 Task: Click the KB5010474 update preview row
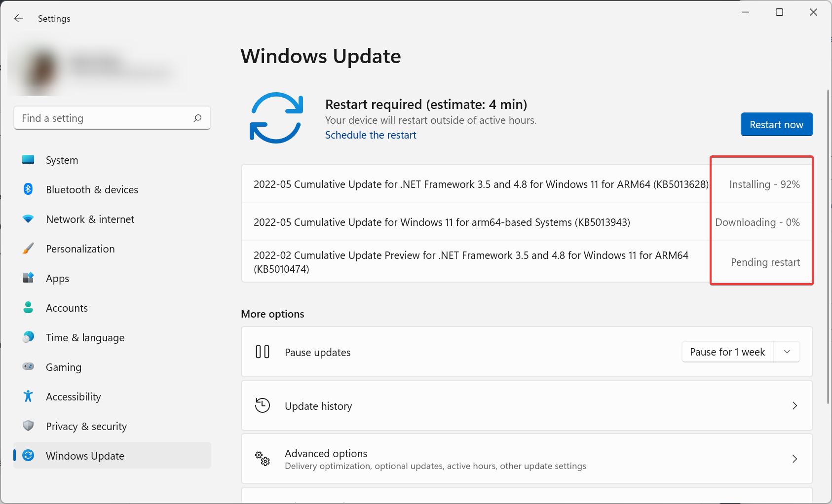[527, 261]
